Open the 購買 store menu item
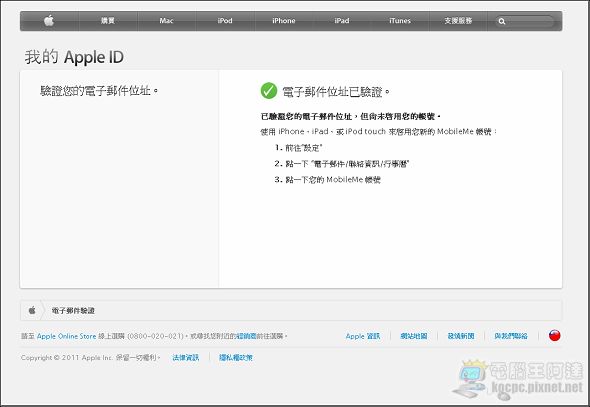Screen dimensions: 590x407 (108, 21)
